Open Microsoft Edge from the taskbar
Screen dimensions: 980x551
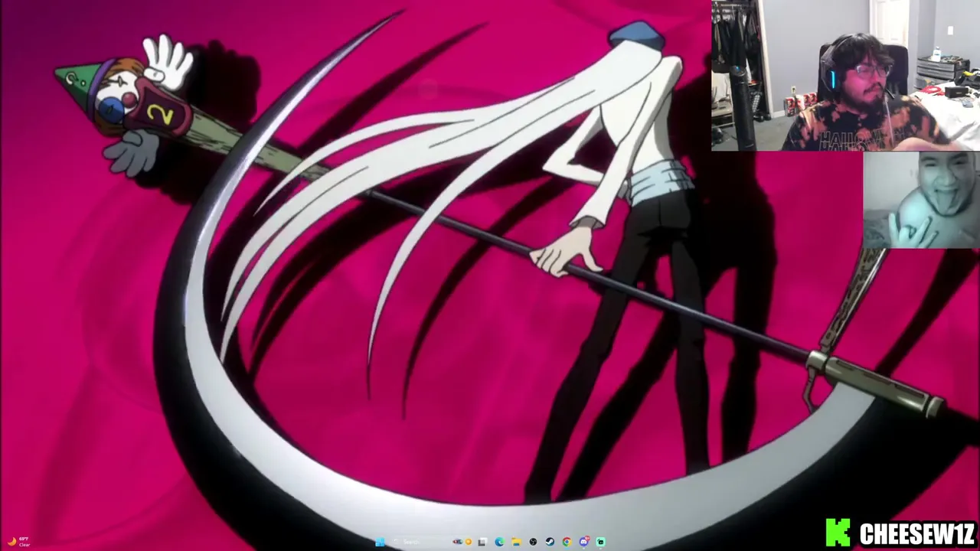(499, 542)
